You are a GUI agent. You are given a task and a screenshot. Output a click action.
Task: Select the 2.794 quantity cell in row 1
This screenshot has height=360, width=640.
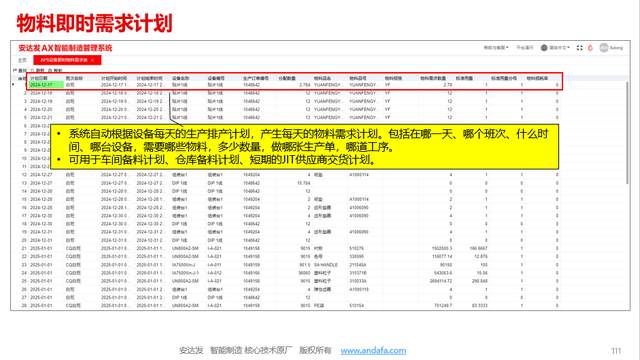(304, 85)
